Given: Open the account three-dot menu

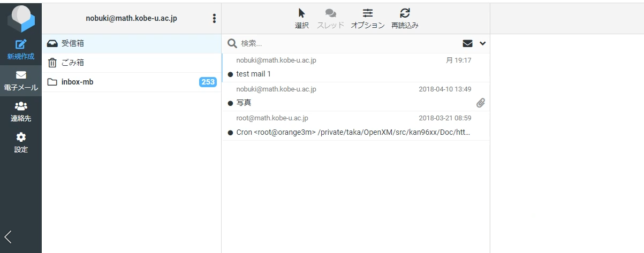Looking at the screenshot, I should [x=214, y=18].
